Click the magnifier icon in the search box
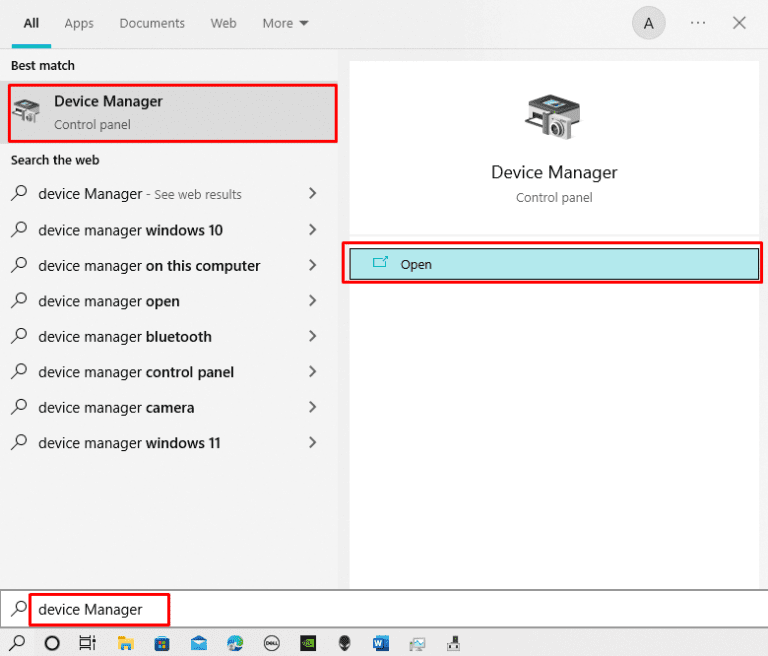This screenshot has height=656, width=768. click(x=19, y=609)
